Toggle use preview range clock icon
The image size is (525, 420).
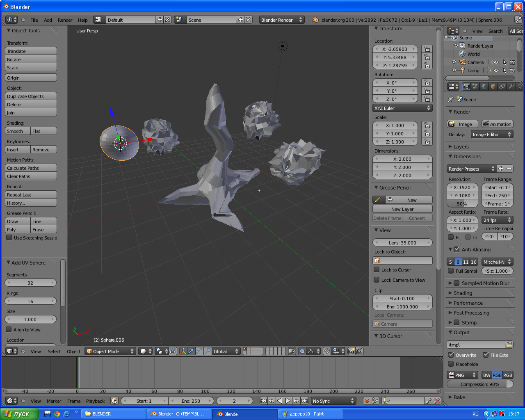coord(114,401)
